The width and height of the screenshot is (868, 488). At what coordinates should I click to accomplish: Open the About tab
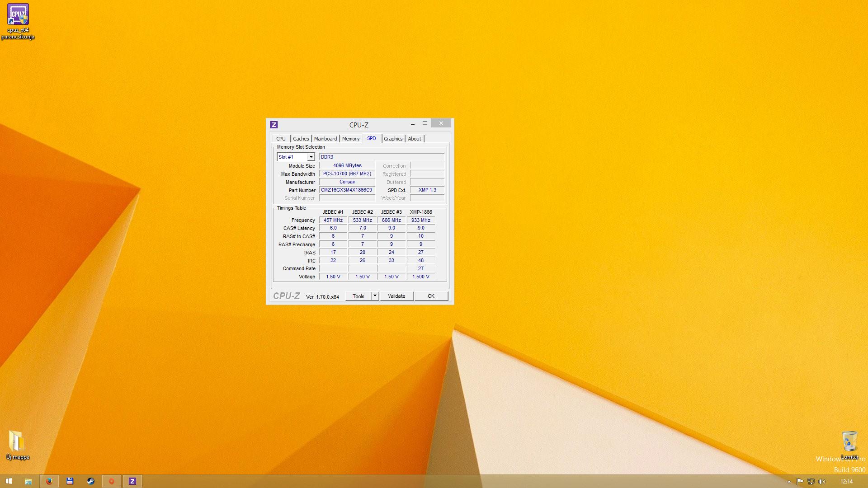[415, 139]
